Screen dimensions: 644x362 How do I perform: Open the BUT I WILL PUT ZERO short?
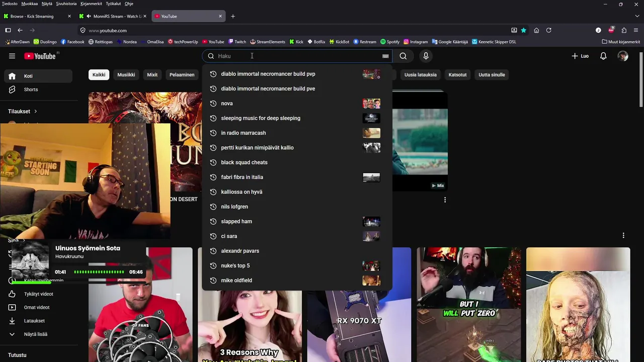click(x=469, y=305)
